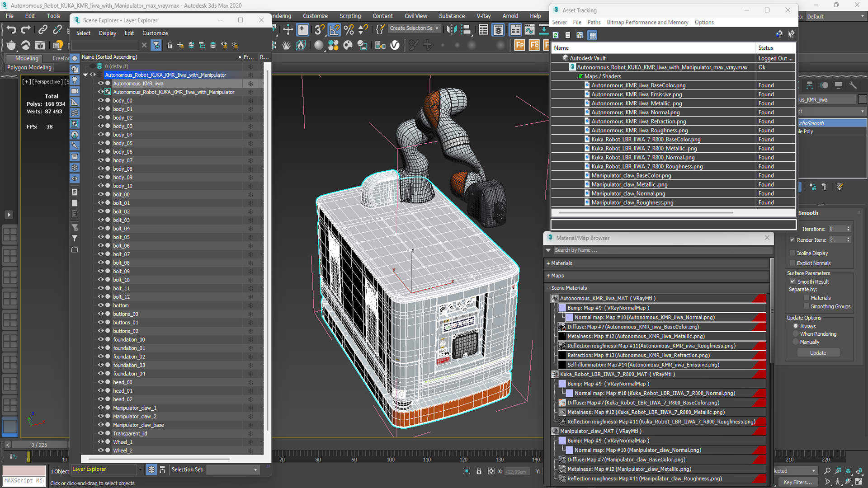Screen dimensions: 868x488
Task: Click lock icon in Scene Explorer toolbar
Action: pos(170,45)
